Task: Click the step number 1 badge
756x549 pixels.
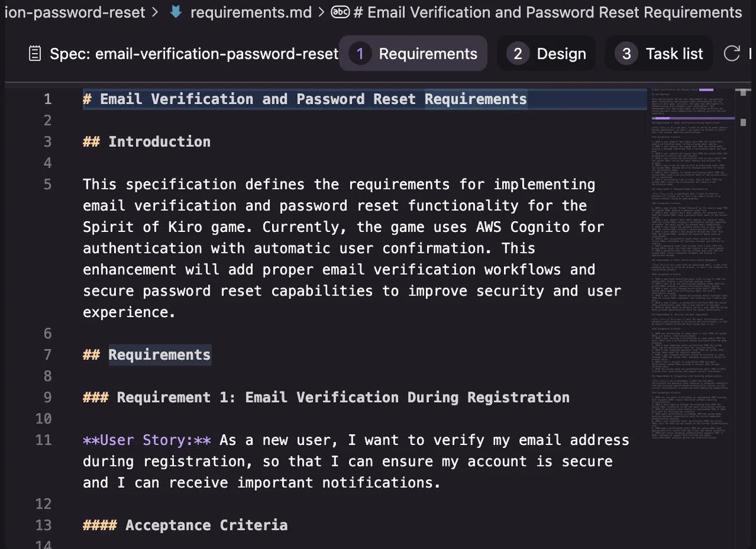Action: [x=360, y=54]
